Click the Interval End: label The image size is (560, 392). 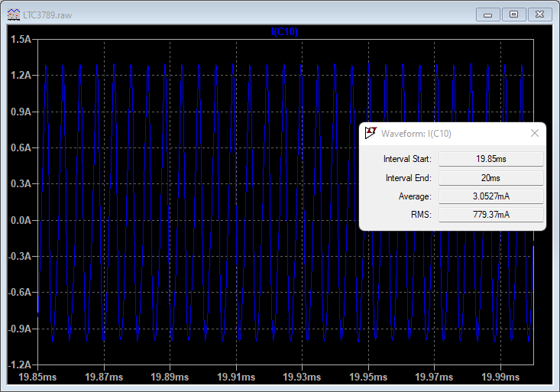[409, 178]
